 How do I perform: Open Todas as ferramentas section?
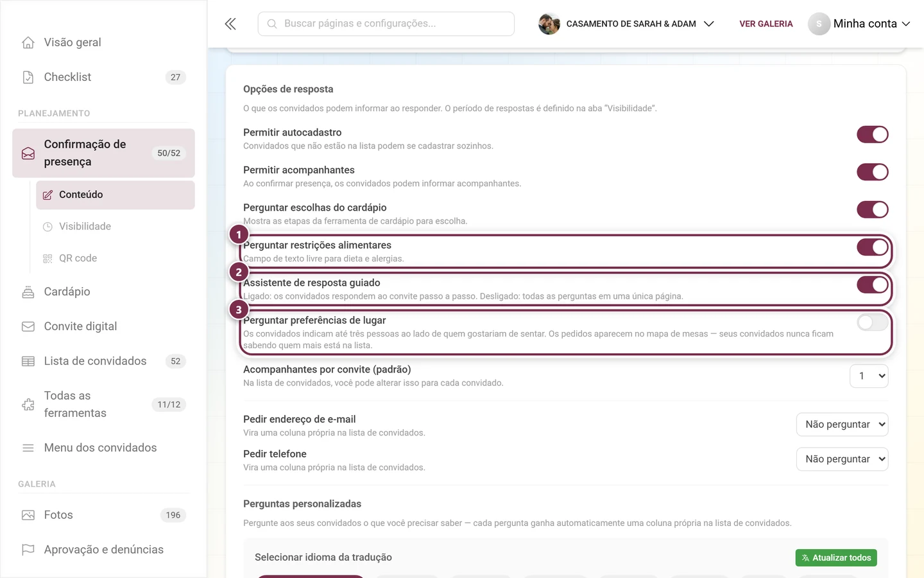coord(103,405)
